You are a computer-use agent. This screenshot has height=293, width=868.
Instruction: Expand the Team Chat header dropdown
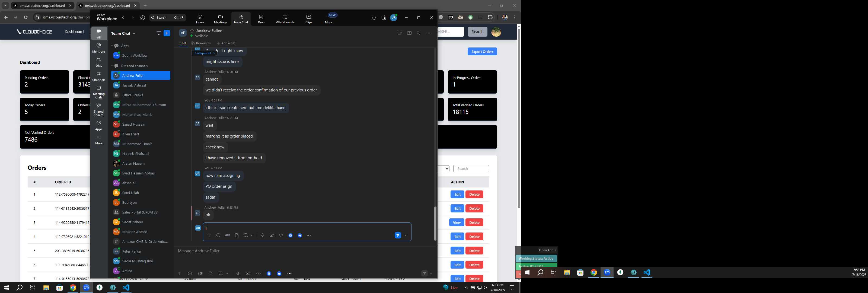(134, 33)
